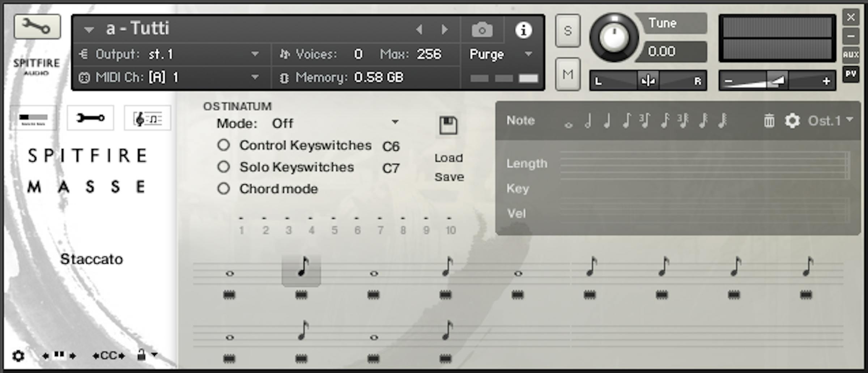Click the Tune knob

614,38
